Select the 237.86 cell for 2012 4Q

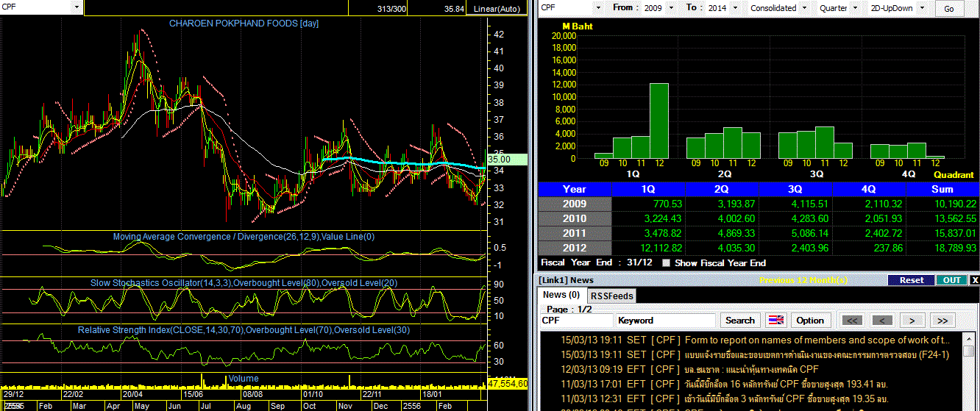[x=869, y=248]
